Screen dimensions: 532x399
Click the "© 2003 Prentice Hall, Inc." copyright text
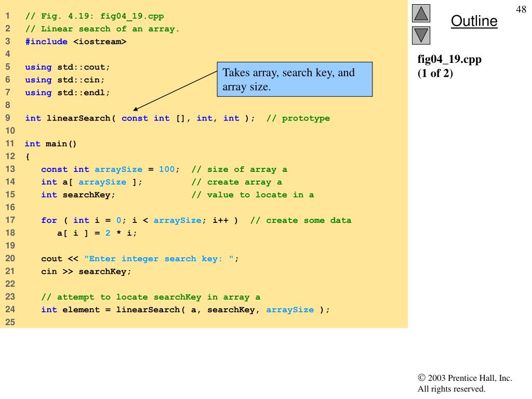pyautogui.click(x=465, y=378)
